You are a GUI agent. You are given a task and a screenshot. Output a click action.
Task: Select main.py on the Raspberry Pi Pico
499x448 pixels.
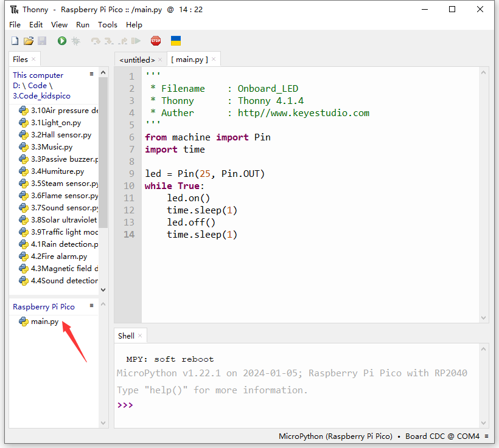click(38, 322)
